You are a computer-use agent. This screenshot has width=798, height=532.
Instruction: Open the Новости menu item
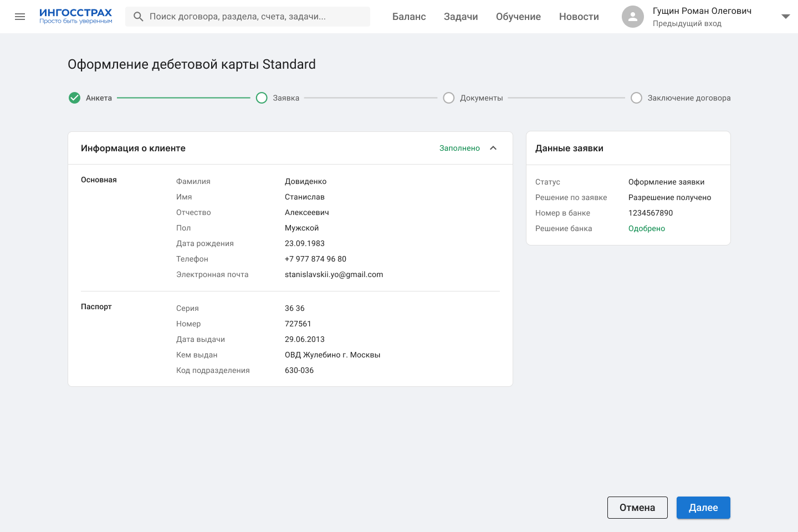click(x=579, y=17)
